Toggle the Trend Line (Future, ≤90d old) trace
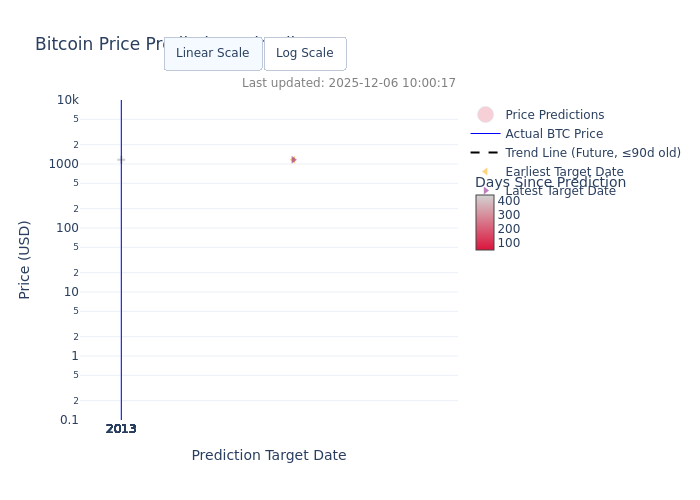This screenshot has width=700, height=500. point(592,153)
